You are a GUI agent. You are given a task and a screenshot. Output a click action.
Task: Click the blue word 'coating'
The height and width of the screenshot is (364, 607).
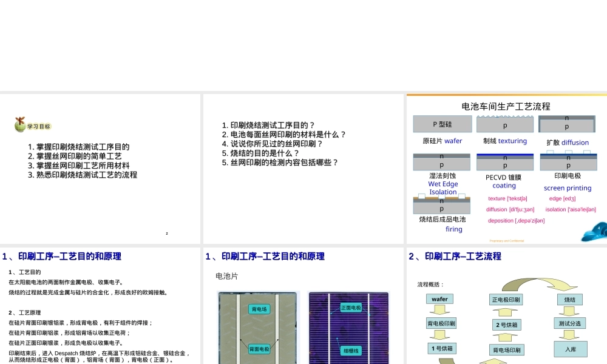point(504,186)
